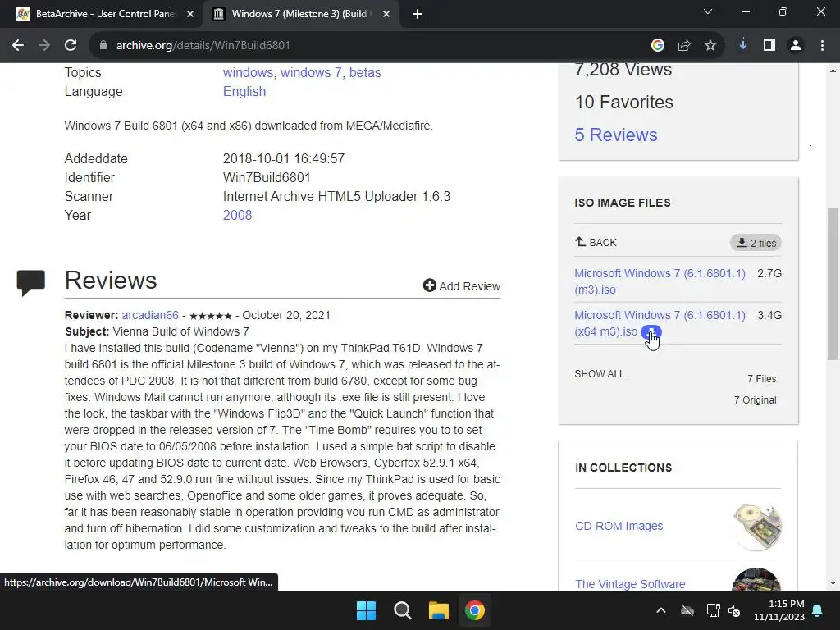Open the 'windows' topic link
The image size is (840, 630).
(x=248, y=72)
